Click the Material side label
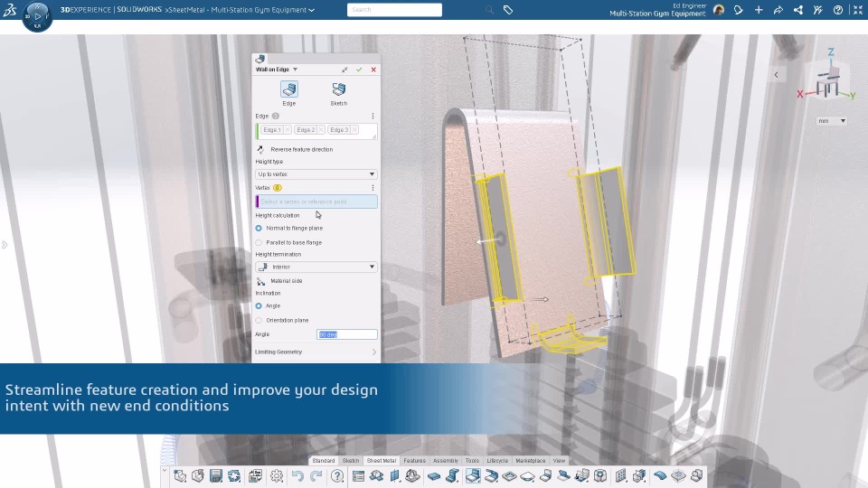This screenshot has height=488, width=868. point(287,281)
